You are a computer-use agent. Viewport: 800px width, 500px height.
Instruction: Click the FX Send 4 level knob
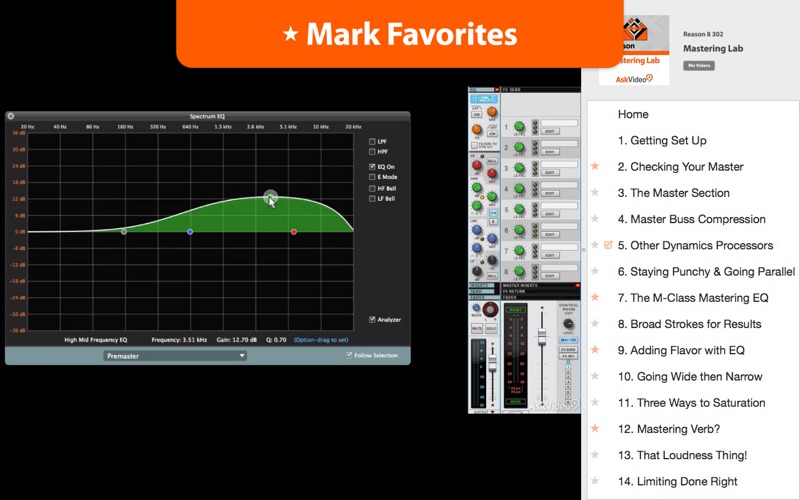519,188
